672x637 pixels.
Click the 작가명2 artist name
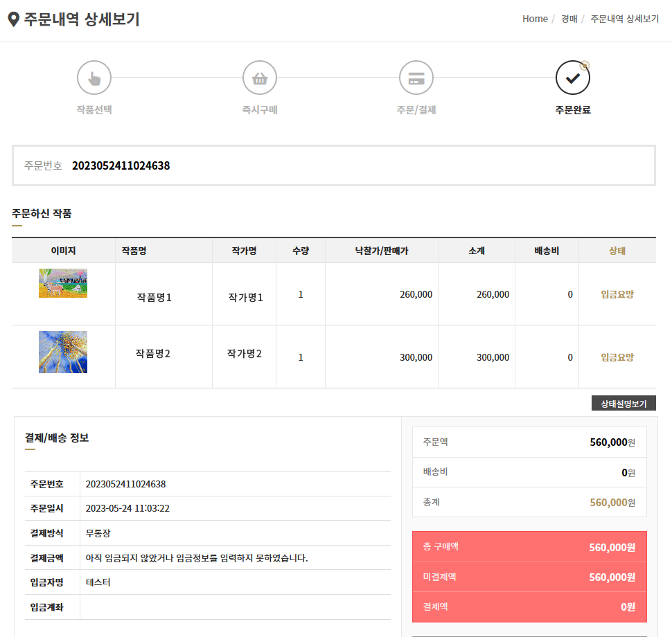click(245, 353)
